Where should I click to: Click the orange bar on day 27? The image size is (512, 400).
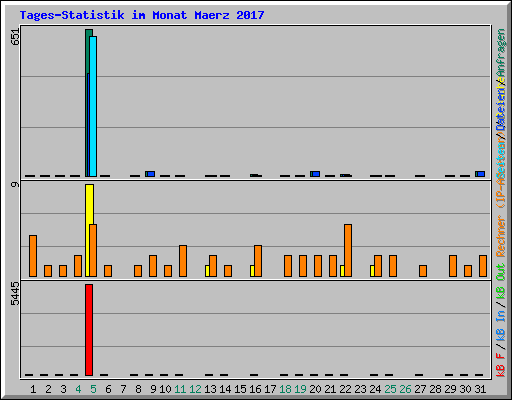click(x=423, y=271)
